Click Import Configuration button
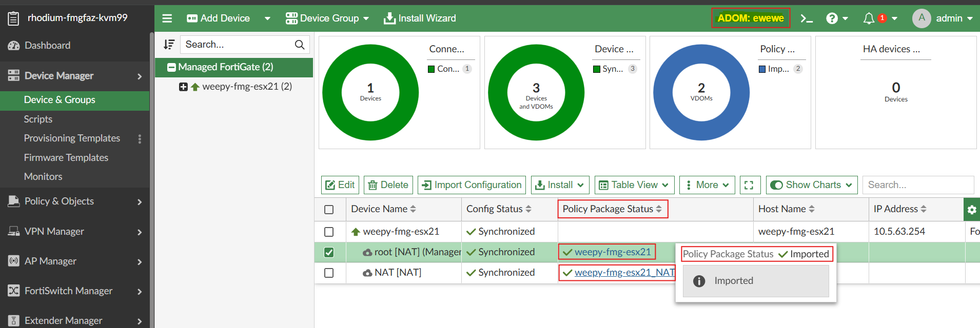The height and width of the screenshot is (328, 980). point(472,185)
